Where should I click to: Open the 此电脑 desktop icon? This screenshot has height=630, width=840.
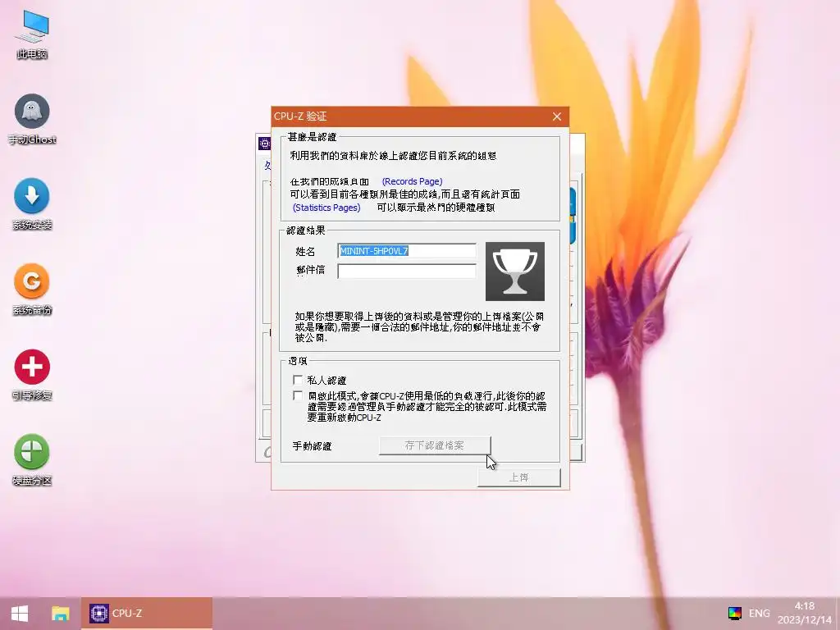point(32,34)
